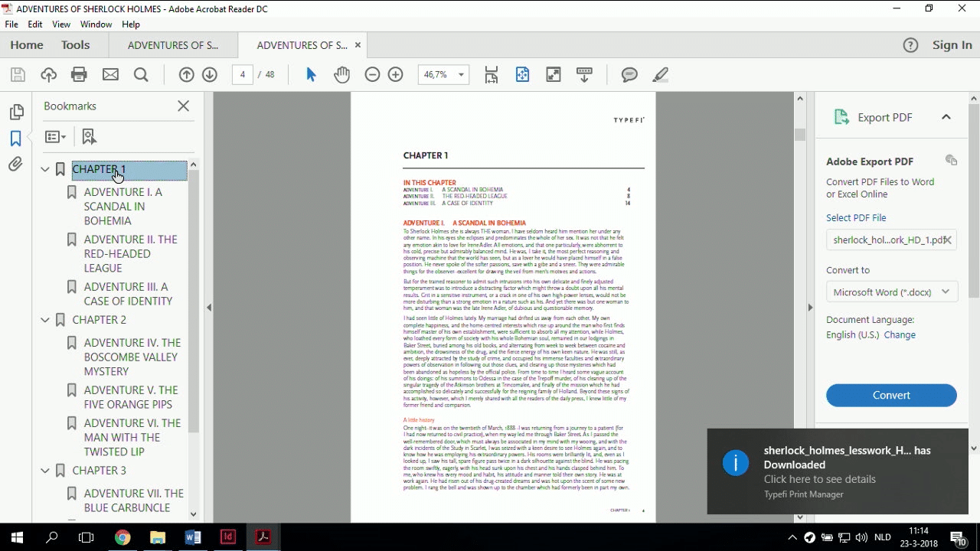This screenshot has width=980, height=551.
Task: Click the copy icon next to Adobe Export PDF
Action: coord(951,161)
